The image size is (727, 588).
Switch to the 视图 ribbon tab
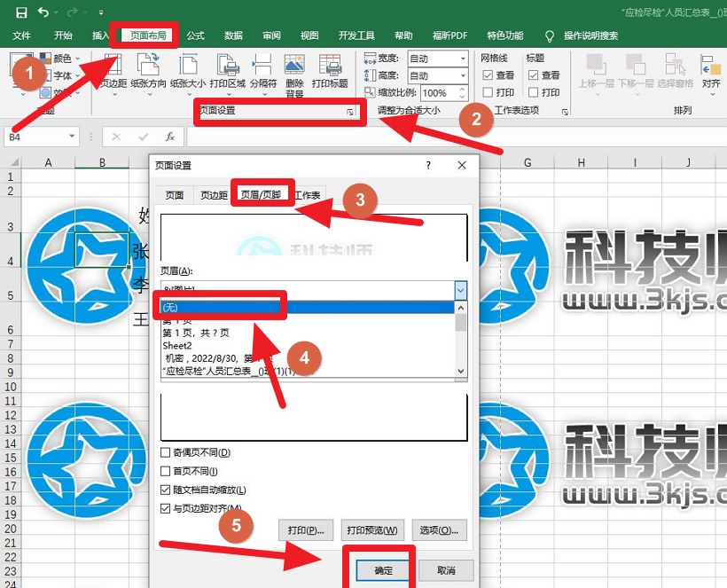tap(309, 35)
